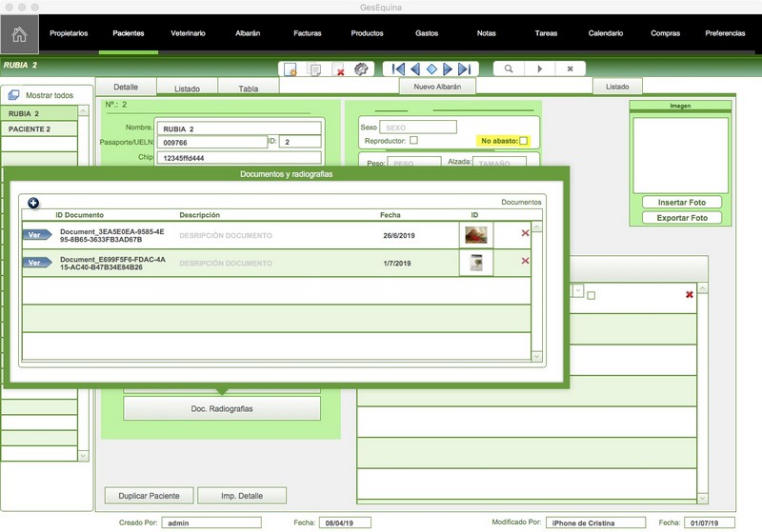Click the magnifier search icon
Screen dimensions: 762x532
tap(509, 69)
